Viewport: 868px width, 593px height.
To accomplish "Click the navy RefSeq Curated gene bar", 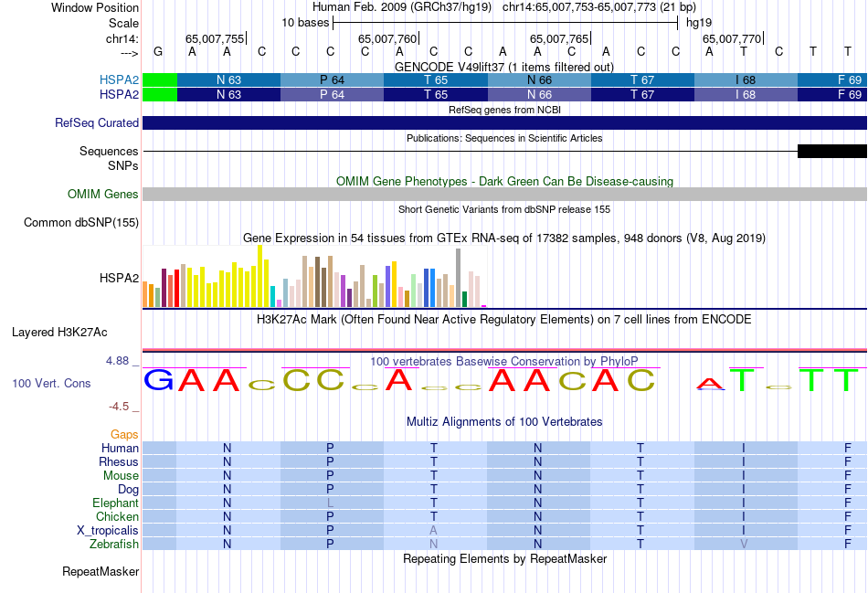I will tap(504, 123).
